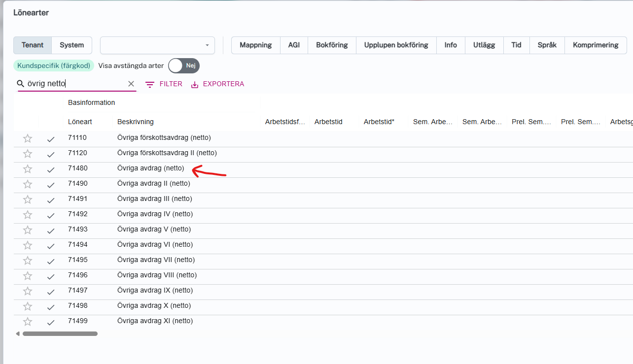Image resolution: width=633 pixels, height=364 pixels.
Task: Open the empty dropdown beside System
Action: coord(157,45)
